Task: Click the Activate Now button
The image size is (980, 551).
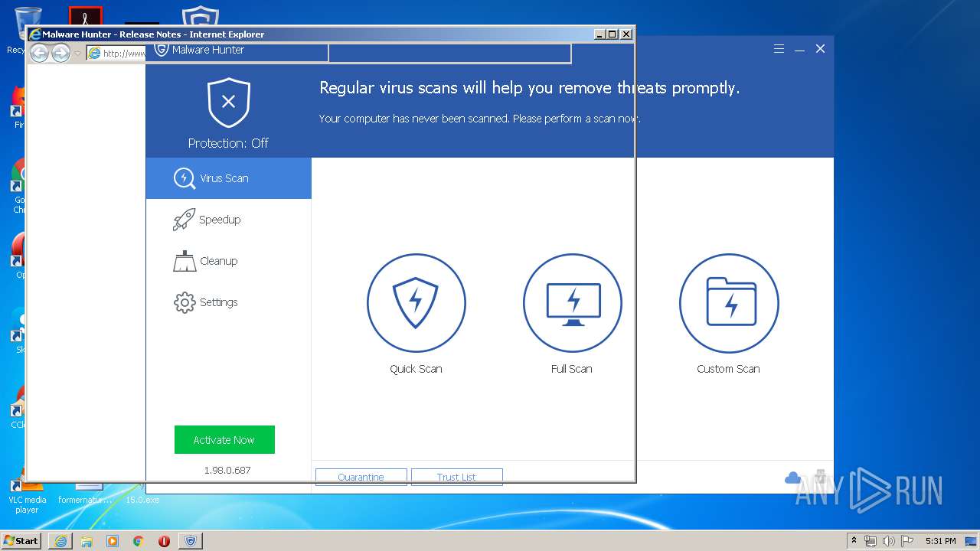Action: (x=224, y=440)
